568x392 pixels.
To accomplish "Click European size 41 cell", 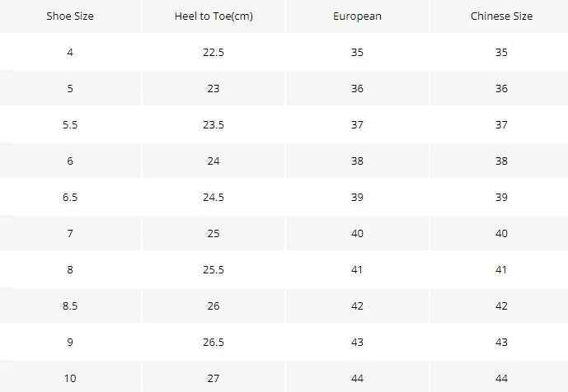I will 357,269.
